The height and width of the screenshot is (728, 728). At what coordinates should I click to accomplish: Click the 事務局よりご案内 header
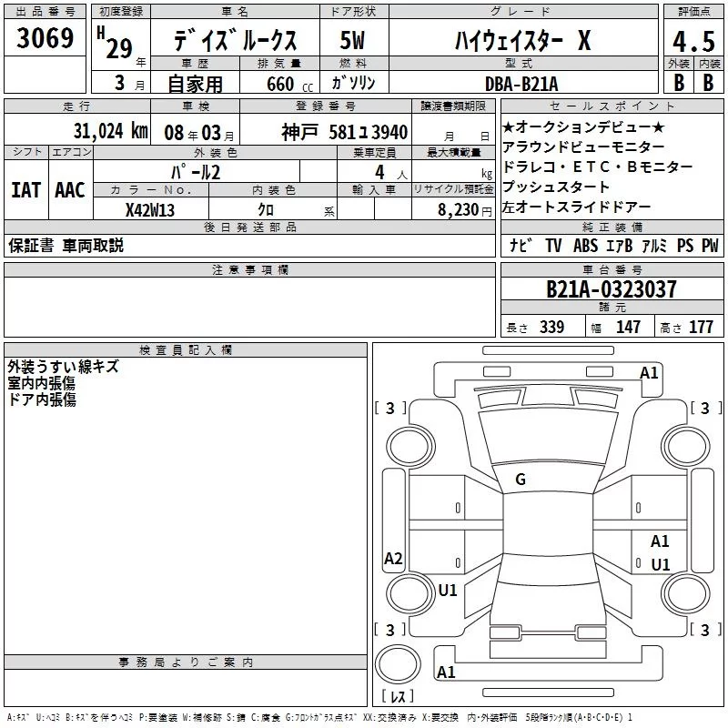(186, 662)
